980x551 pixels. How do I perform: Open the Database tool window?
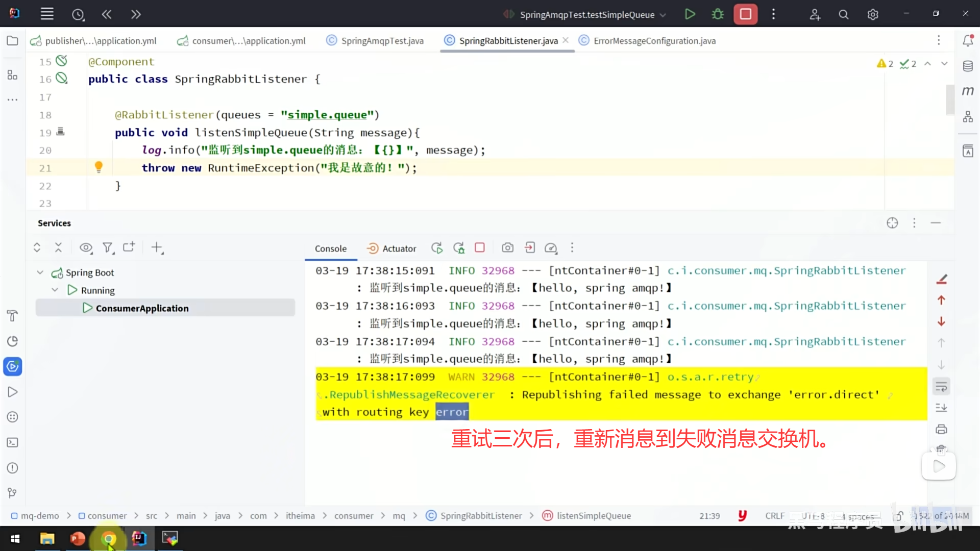[968, 66]
